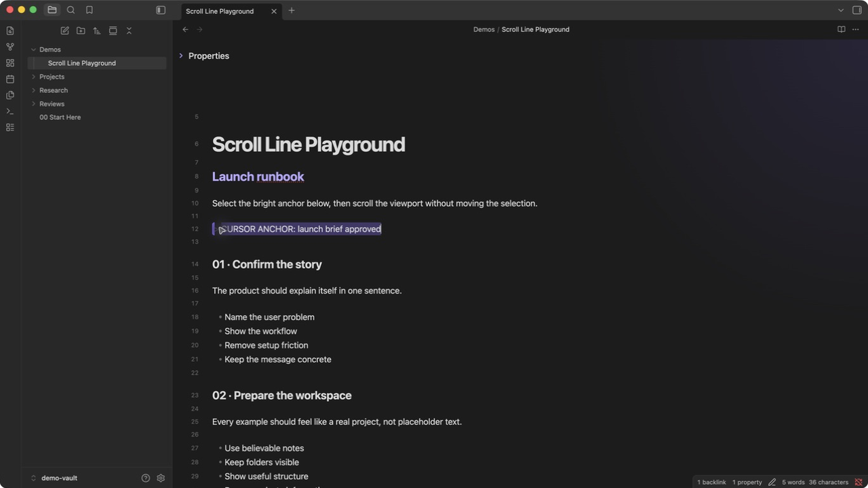868x488 pixels.
Task: Click the Show useful structure bullet
Action: tap(267, 476)
